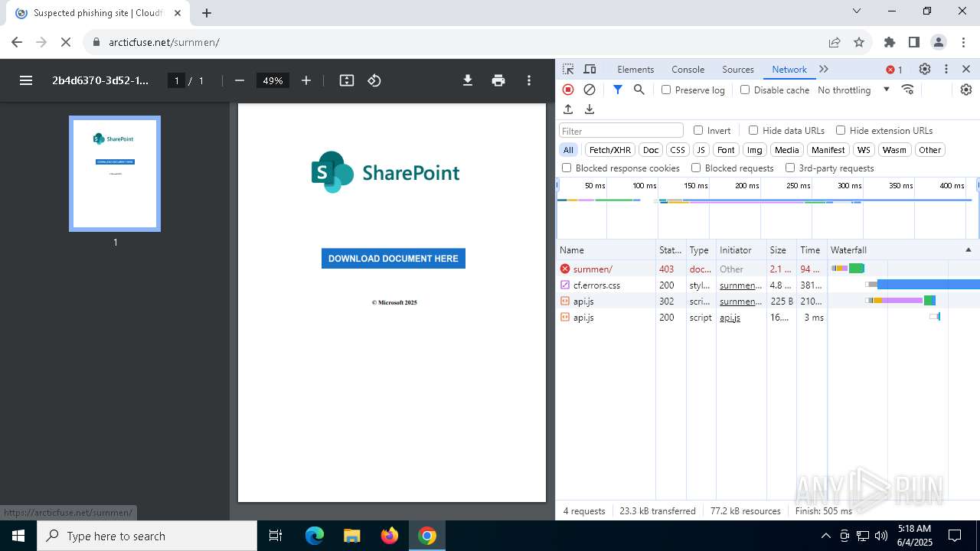The width and height of the screenshot is (980, 551).
Task: Open File Explorer from taskbar
Action: [x=351, y=536]
